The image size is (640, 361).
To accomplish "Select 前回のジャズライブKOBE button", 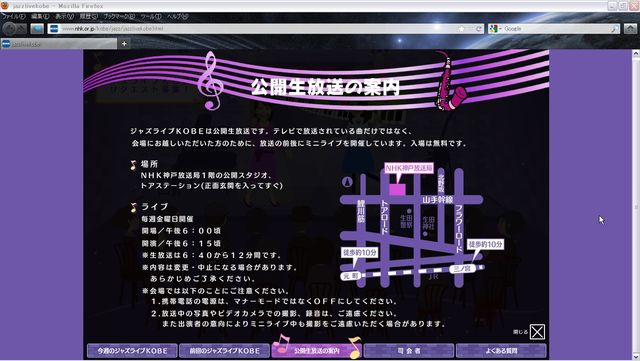I will point(224,351).
